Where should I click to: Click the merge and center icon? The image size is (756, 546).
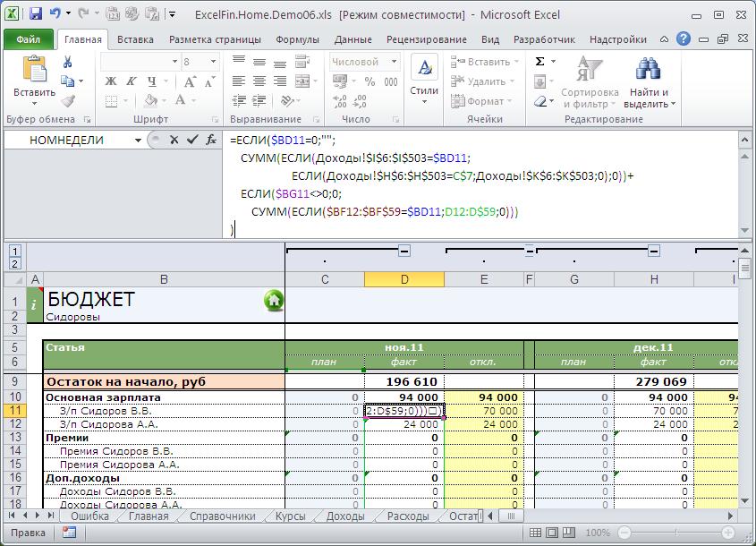coord(302,81)
